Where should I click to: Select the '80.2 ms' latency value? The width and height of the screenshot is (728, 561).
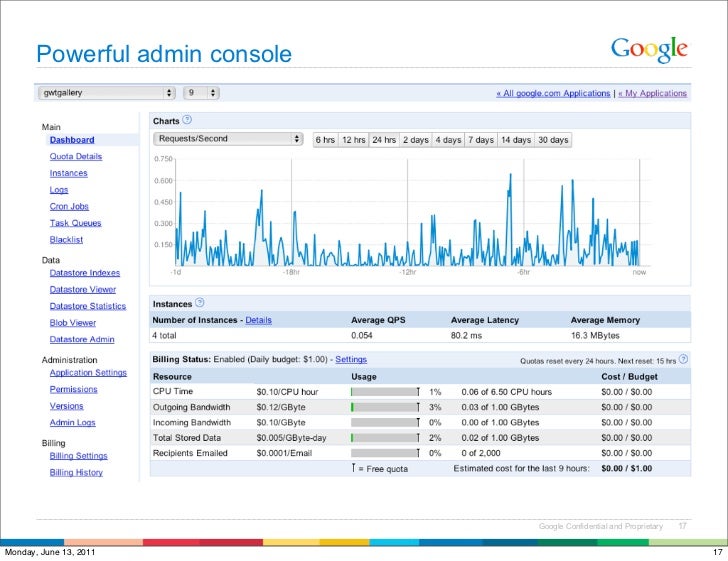(x=466, y=335)
